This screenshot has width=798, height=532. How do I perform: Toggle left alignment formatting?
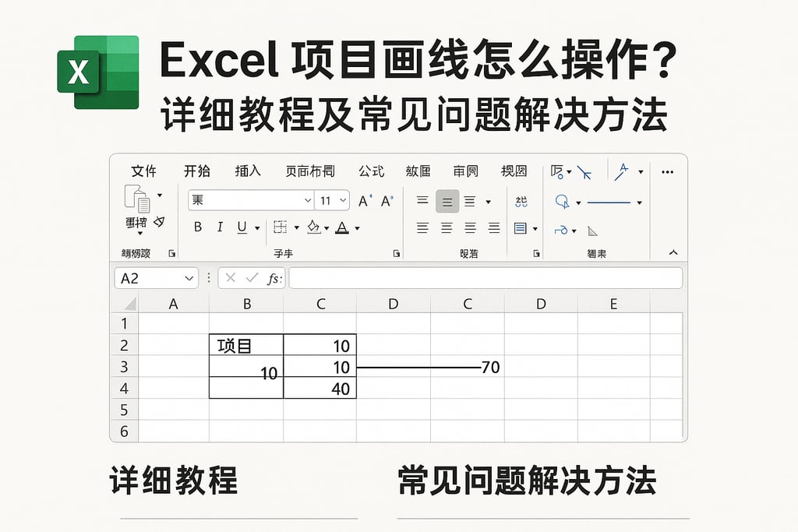(x=423, y=227)
